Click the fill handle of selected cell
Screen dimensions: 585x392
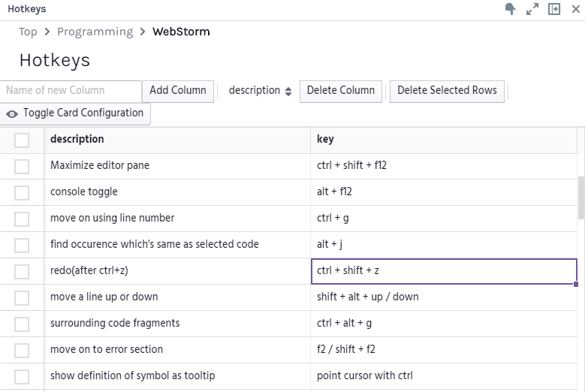[x=576, y=284]
